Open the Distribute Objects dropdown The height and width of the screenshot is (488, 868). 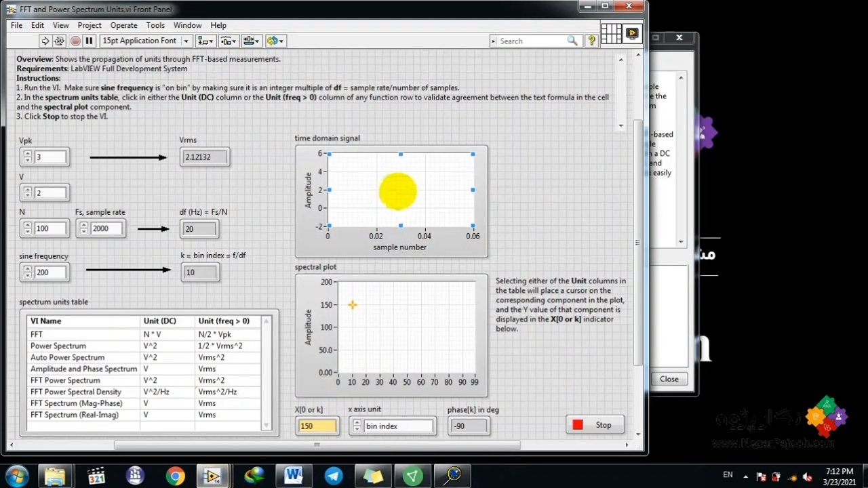[x=229, y=41]
